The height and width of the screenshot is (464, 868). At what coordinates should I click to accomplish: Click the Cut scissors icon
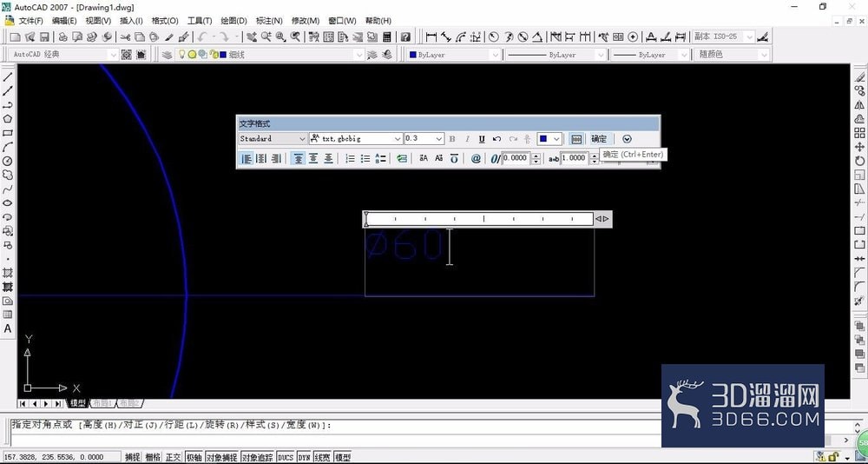click(125, 37)
